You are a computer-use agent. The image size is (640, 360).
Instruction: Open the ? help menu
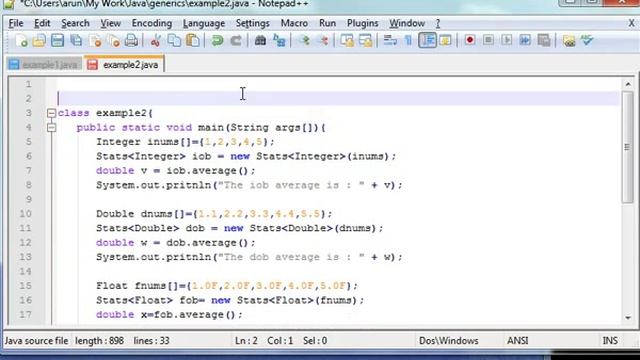(438, 23)
